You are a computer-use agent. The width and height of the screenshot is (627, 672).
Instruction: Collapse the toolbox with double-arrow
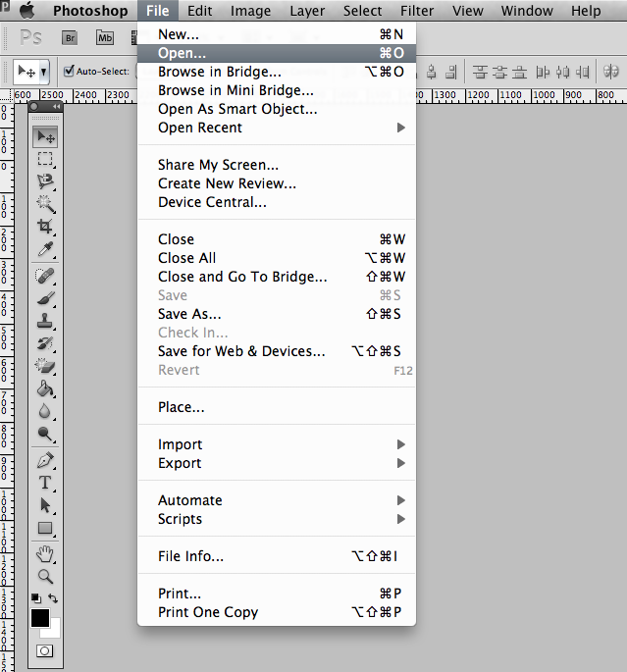(x=56, y=106)
